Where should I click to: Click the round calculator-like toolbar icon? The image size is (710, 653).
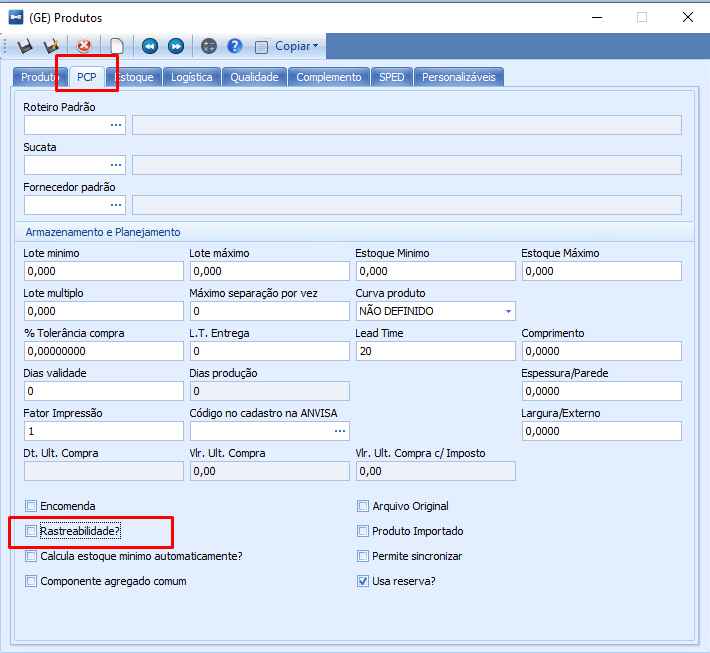tap(209, 46)
